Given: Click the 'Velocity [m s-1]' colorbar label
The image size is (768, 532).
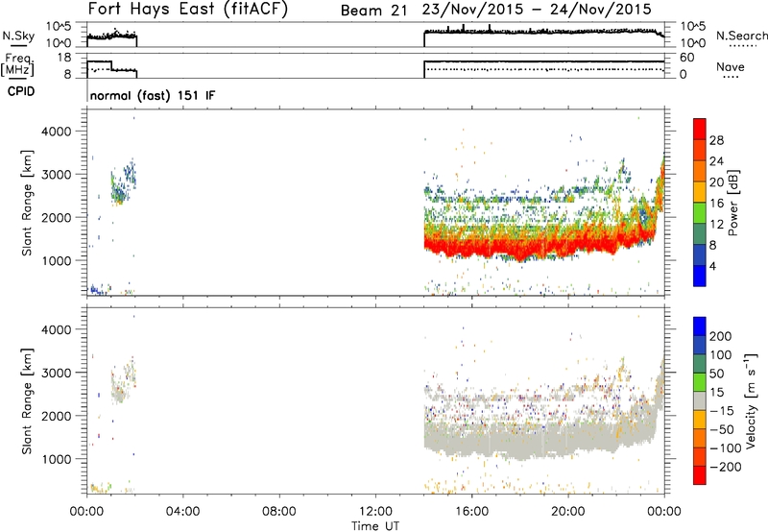Looking at the screenshot, I should point(751,400).
